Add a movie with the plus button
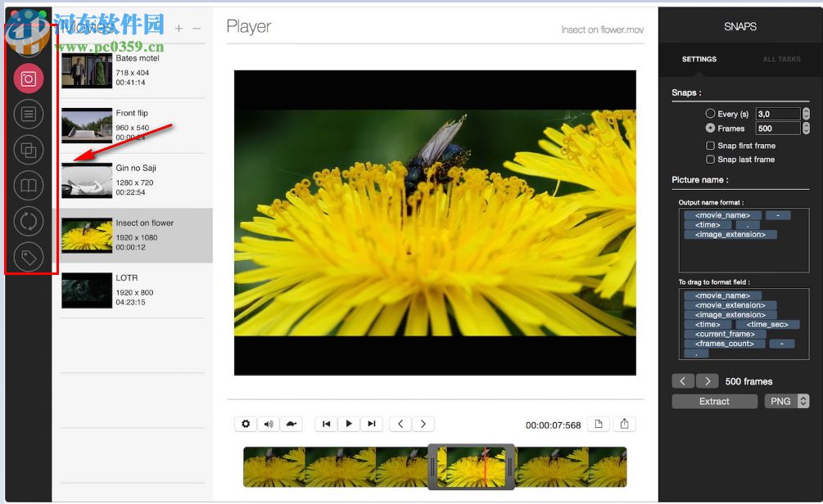Image resolution: width=823 pixels, height=504 pixels. [x=179, y=27]
